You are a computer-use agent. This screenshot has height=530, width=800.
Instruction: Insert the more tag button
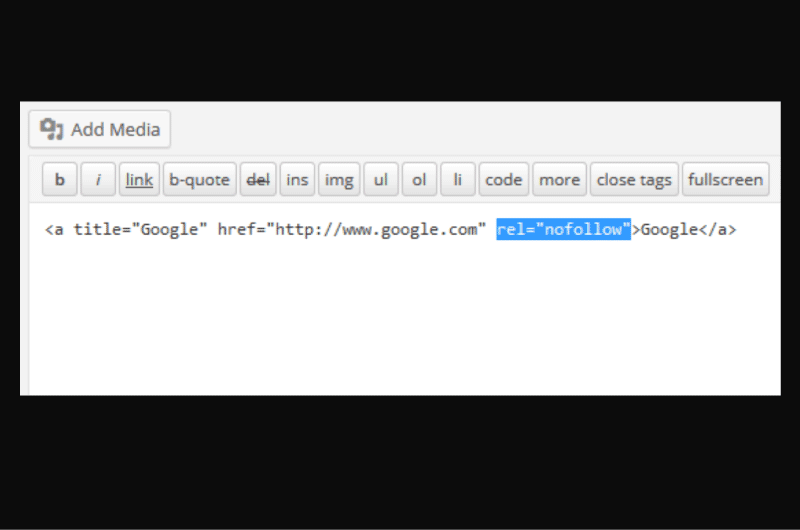[560, 180]
